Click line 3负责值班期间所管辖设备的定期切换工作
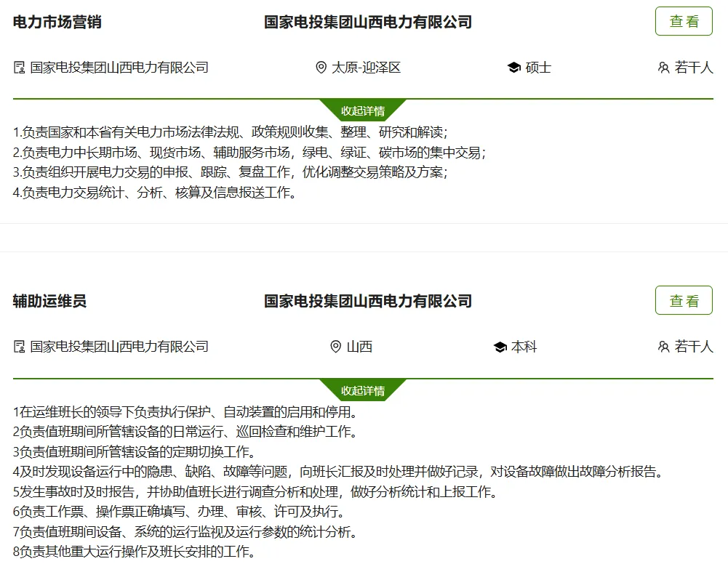Screen dimensions: 728x564 (134, 452)
